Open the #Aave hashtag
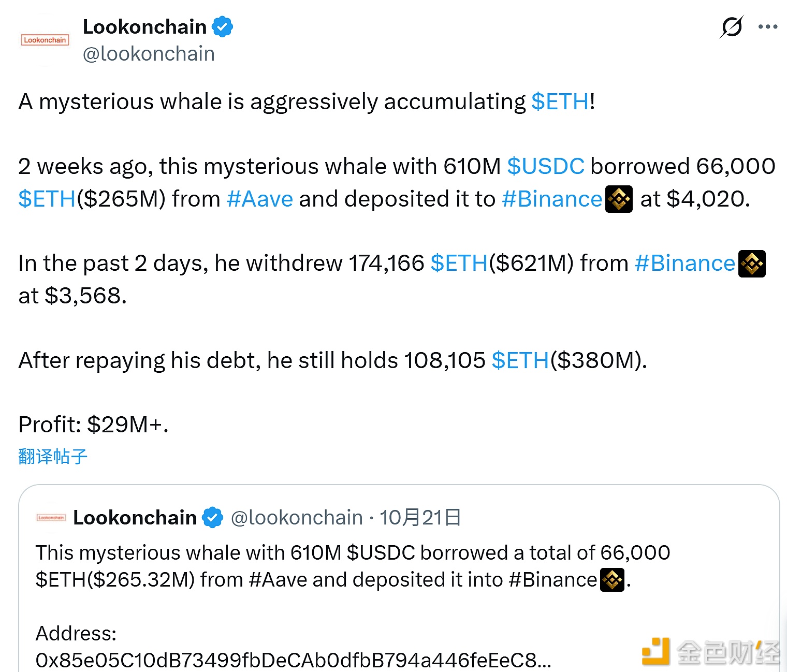 coord(259,199)
